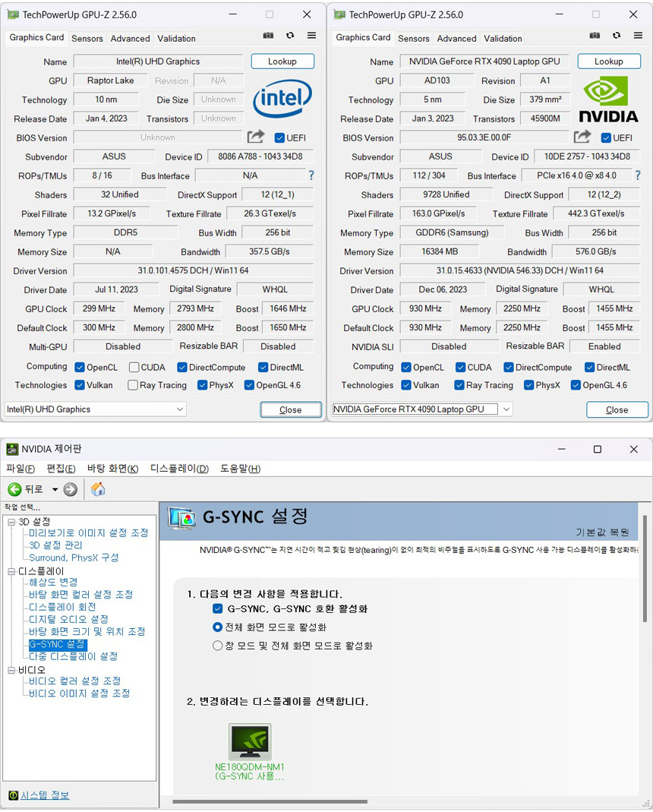Click the forward arrow in NVIDIA Control Panel toolbar
Screen dimensions: 653x812
pyautogui.click(x=71, y=489)
